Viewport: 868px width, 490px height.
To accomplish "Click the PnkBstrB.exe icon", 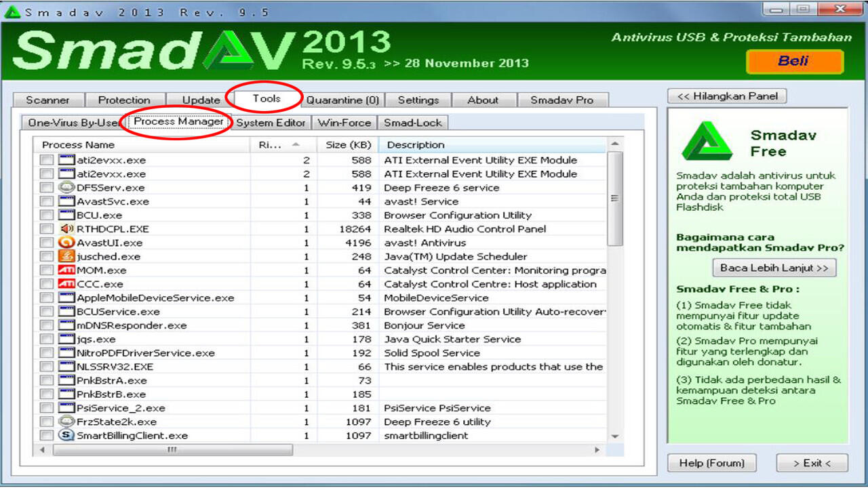I will (66, 394).
